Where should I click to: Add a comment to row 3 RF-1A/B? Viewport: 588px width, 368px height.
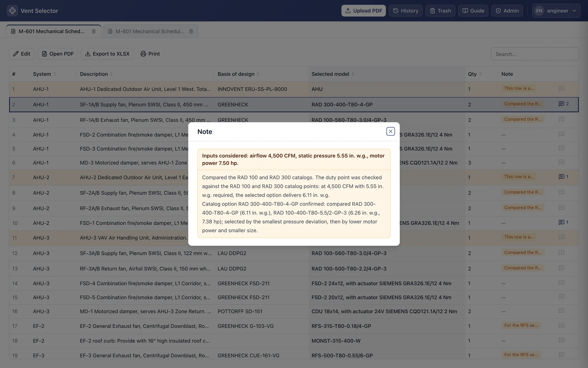point(561,119)
